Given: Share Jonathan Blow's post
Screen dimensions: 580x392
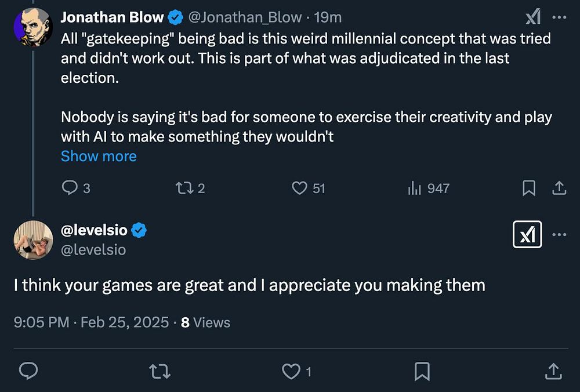Looking at the screenshot, I should coord(559,188).
